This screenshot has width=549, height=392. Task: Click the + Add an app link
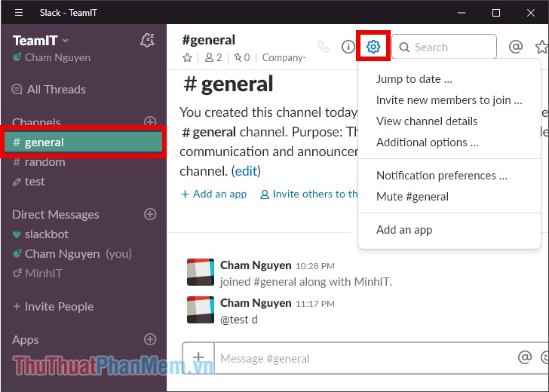coord(214,194)
